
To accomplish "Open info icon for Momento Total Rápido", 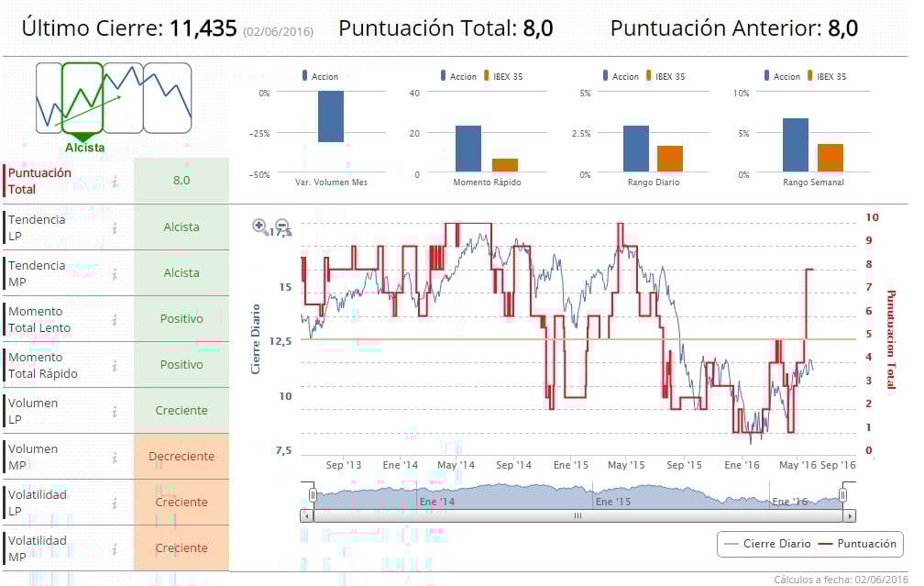I will (115, 366).
